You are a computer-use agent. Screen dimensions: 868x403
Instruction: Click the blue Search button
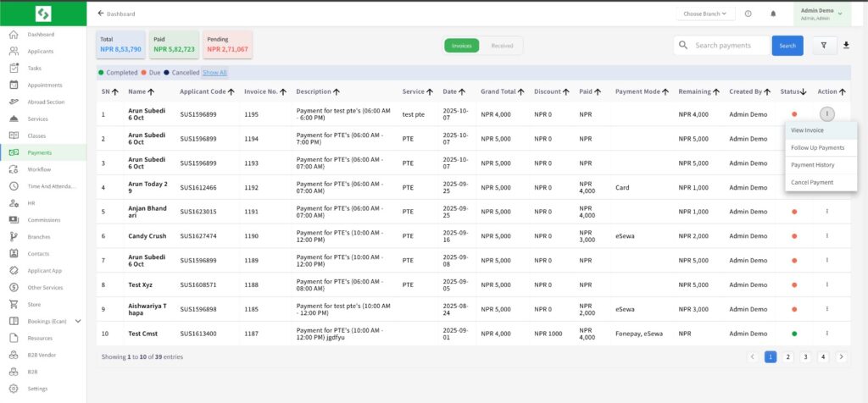(787, 46)
